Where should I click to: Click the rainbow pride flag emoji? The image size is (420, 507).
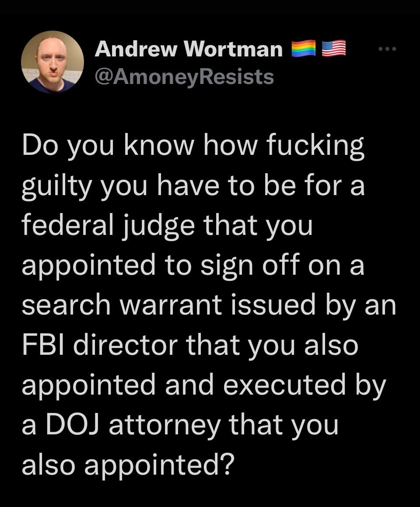tap(303, 49)
